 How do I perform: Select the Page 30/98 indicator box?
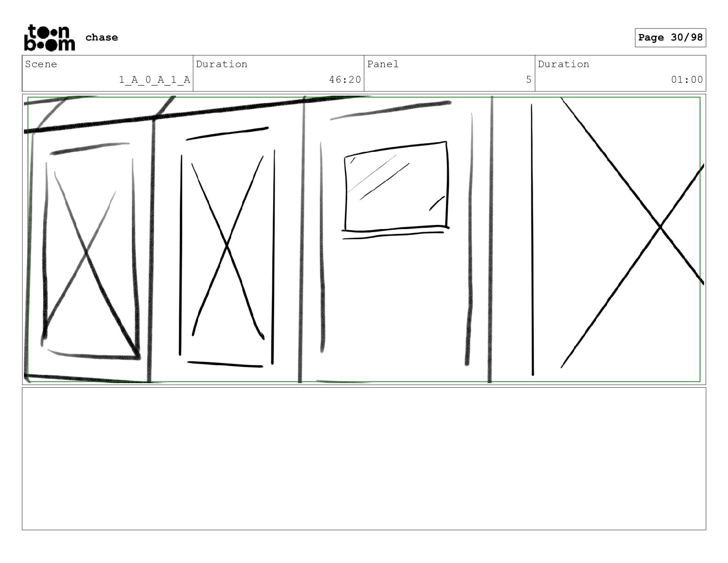coord(670,38)
